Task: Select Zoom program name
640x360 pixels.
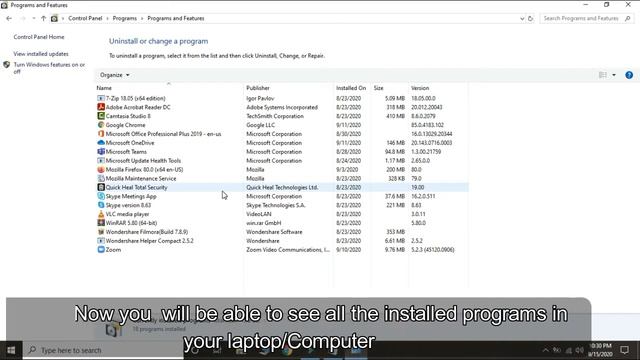Action: 113,249
